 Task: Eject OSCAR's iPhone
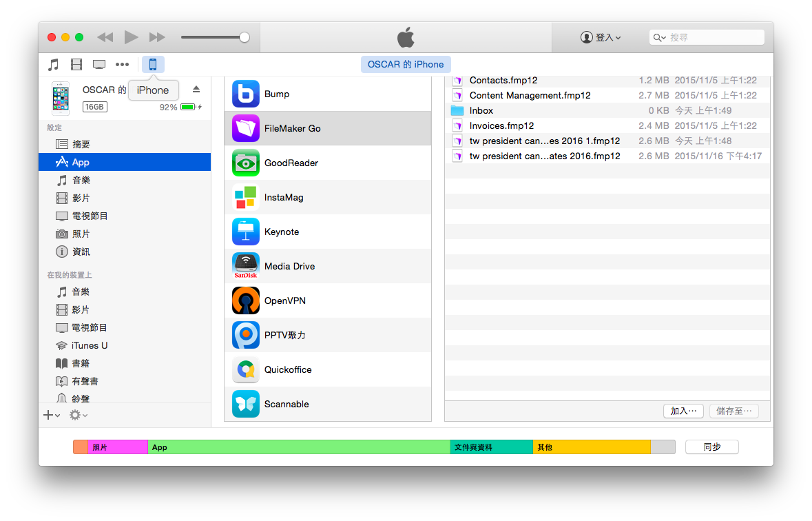coord(196,90)
